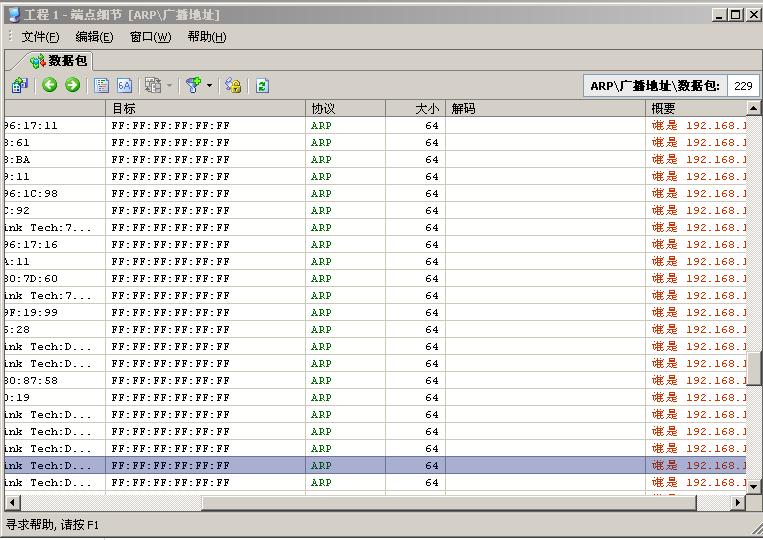
Task: Open the filter funnel dropdown arrow
Action: click(210, 86)
